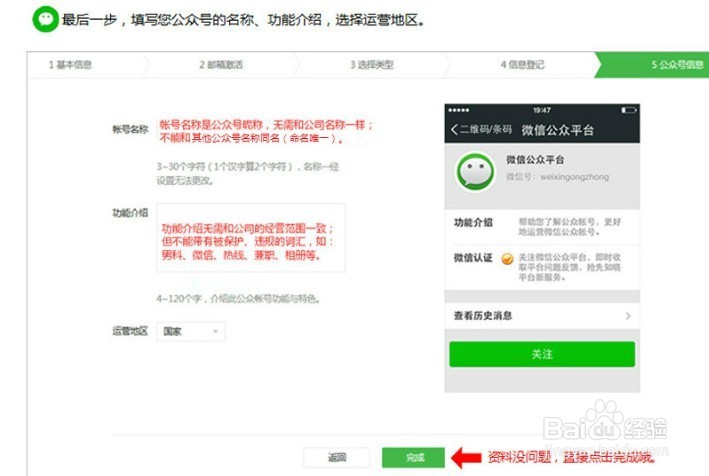Click the 完成 green button
Screen dimensions: 709x476
tap(413, 457)
